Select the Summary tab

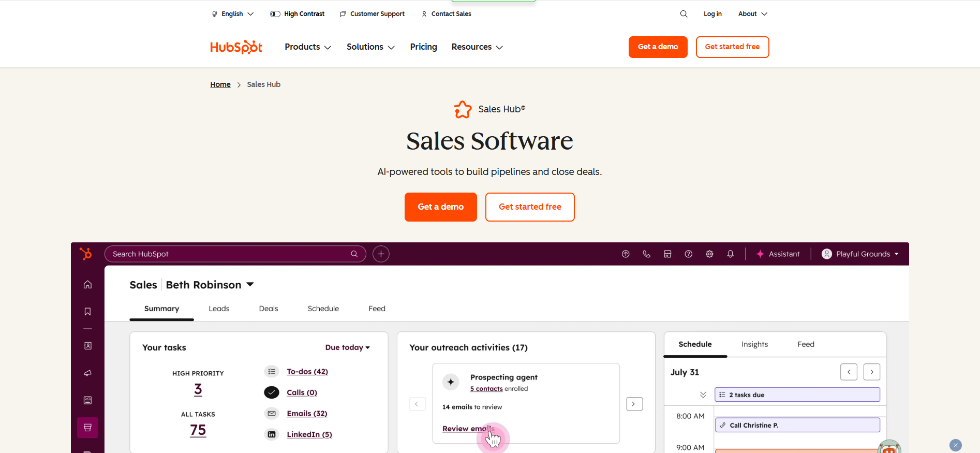click(x=161, y=309)
